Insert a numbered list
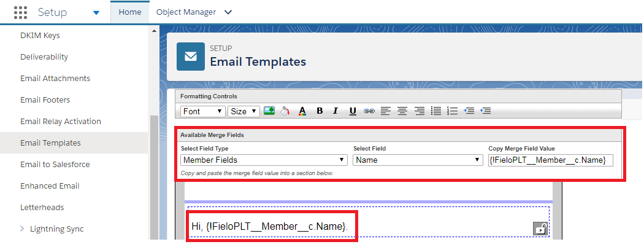The image size is (644, 247). click(452, 111)
